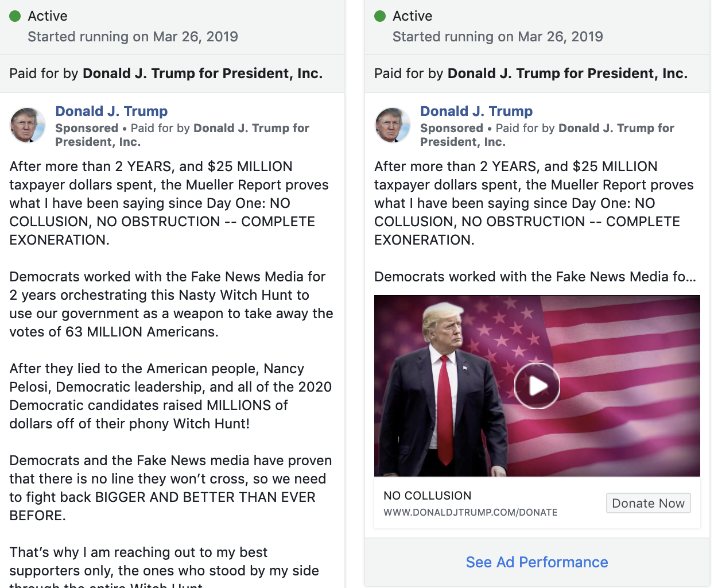Image resolution: width=714 pixels, height=588 pixels.
Task: Open Donald J. Trump page name in second card
Action: pos(476,111)
